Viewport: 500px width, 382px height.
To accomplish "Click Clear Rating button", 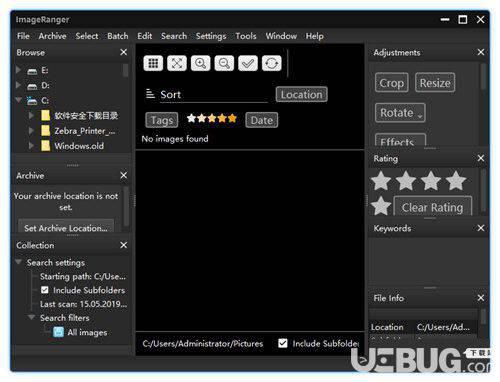I will tap(433, 206).
